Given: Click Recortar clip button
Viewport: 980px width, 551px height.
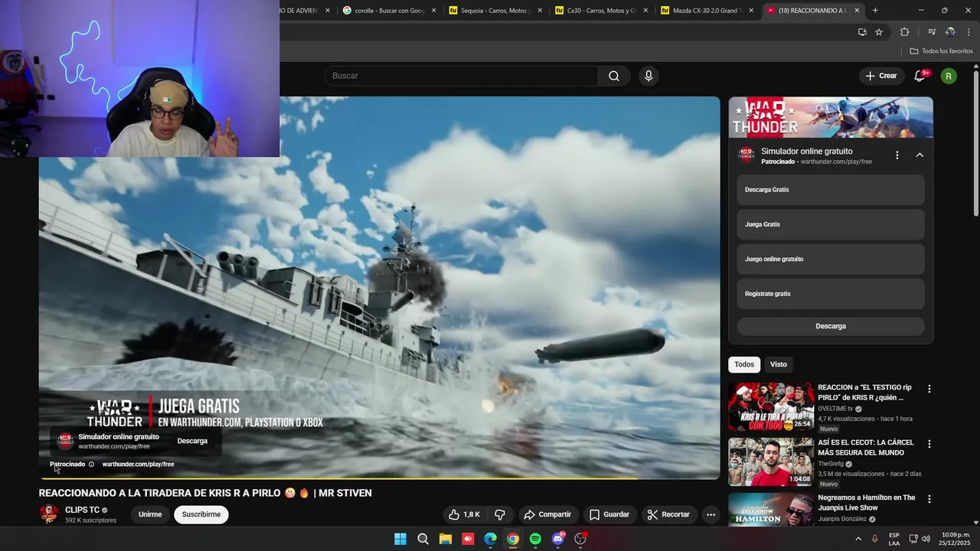Looking at the screenshot, I should (x=668, y=514).
